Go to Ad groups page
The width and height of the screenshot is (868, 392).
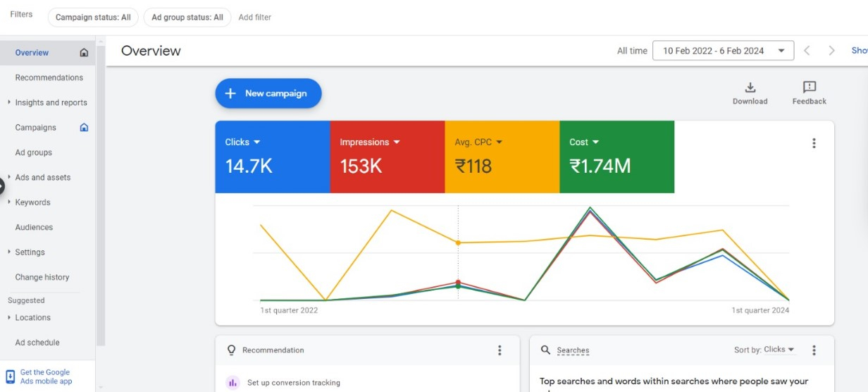click(34, 152)
